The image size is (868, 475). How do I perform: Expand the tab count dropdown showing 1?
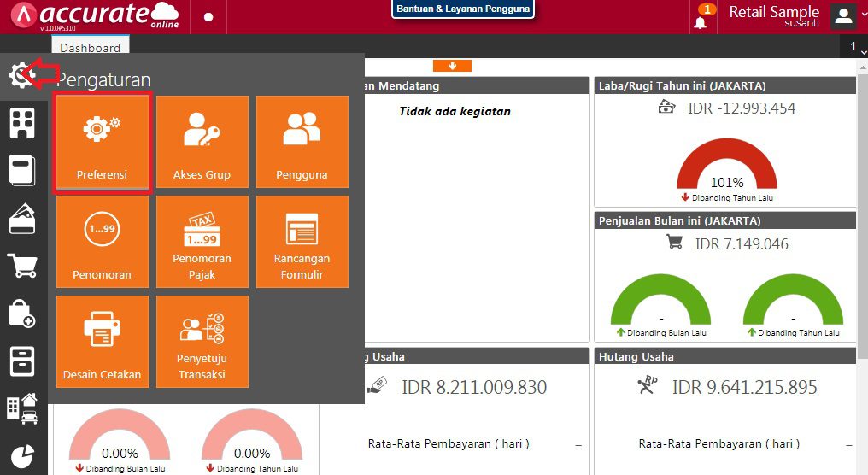[x=854, y=46]
